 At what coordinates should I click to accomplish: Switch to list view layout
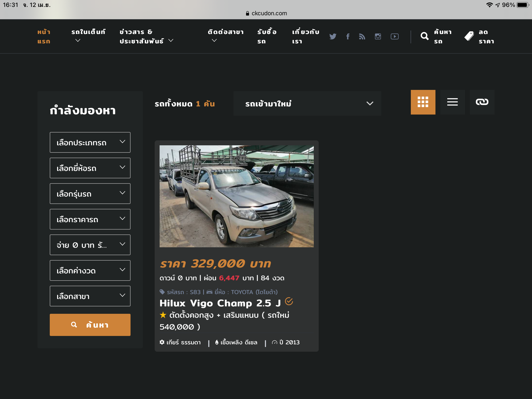point(452,102)
